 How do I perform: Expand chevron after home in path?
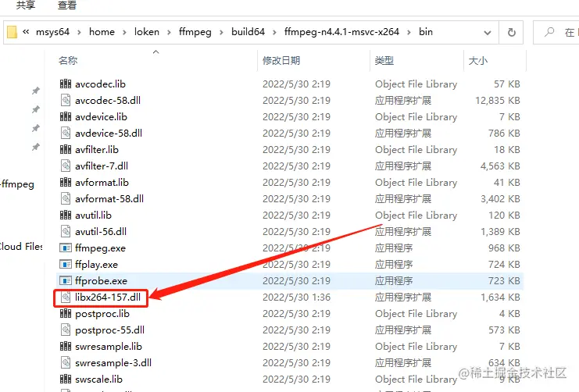pyautogui.click(x=124, y=33)
